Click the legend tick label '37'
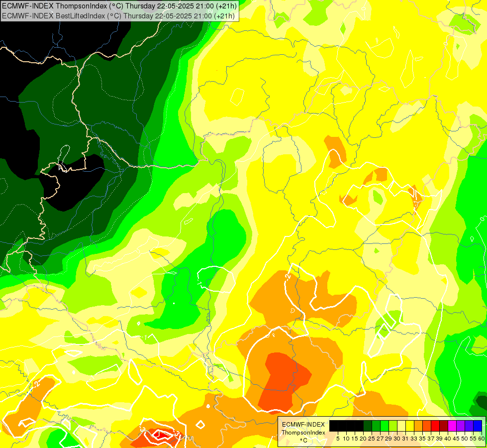 click(431, 439)
